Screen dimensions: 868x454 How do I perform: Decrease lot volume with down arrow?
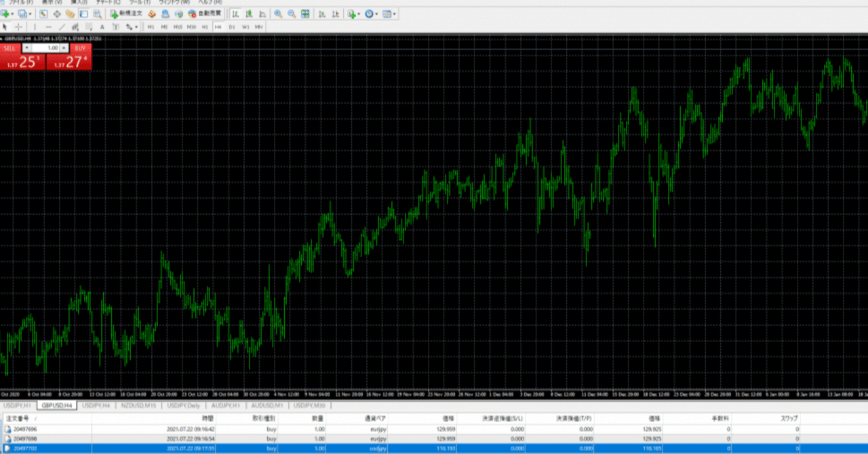coord(26,48)
